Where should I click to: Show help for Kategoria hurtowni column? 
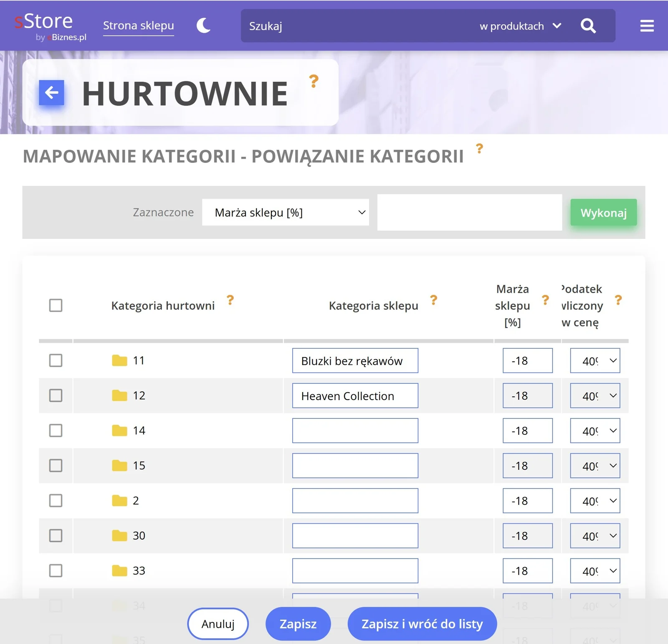230,300
